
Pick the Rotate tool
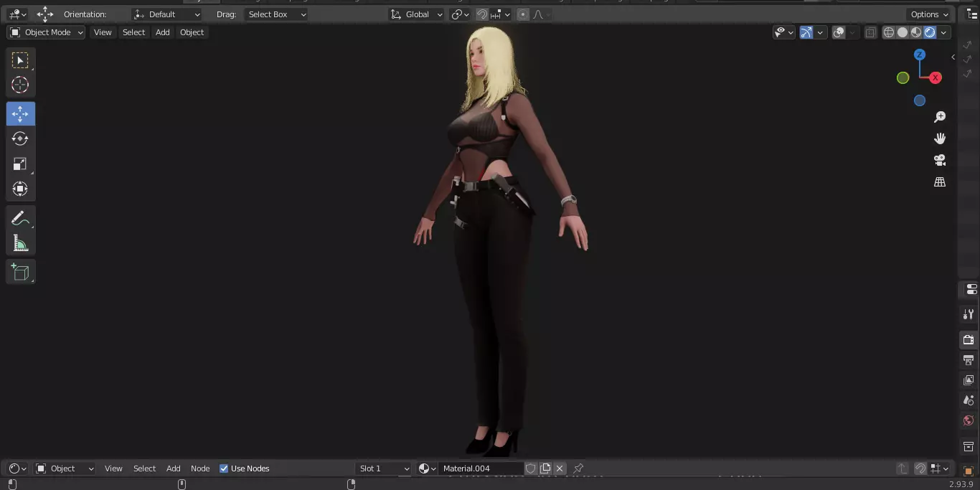(20, 138)
